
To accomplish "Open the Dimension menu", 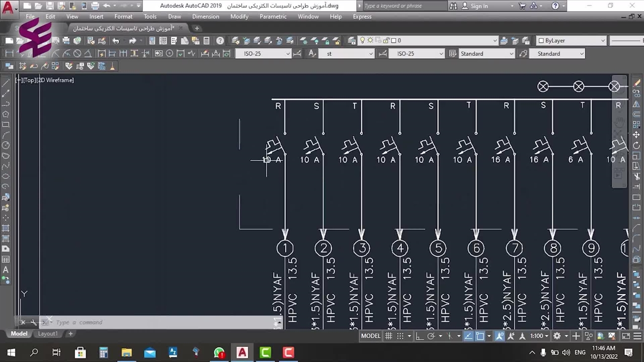I will coord(205,17).
